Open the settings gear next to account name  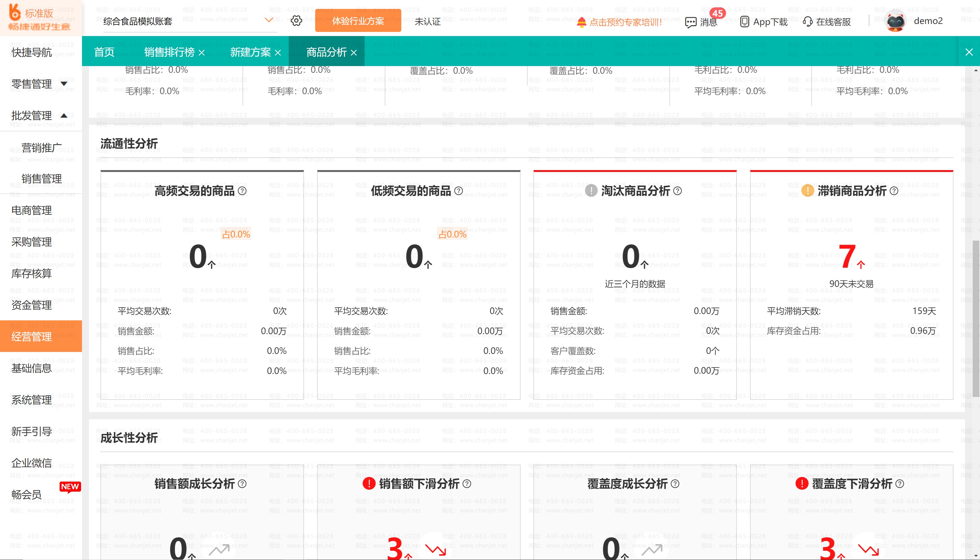296,20
